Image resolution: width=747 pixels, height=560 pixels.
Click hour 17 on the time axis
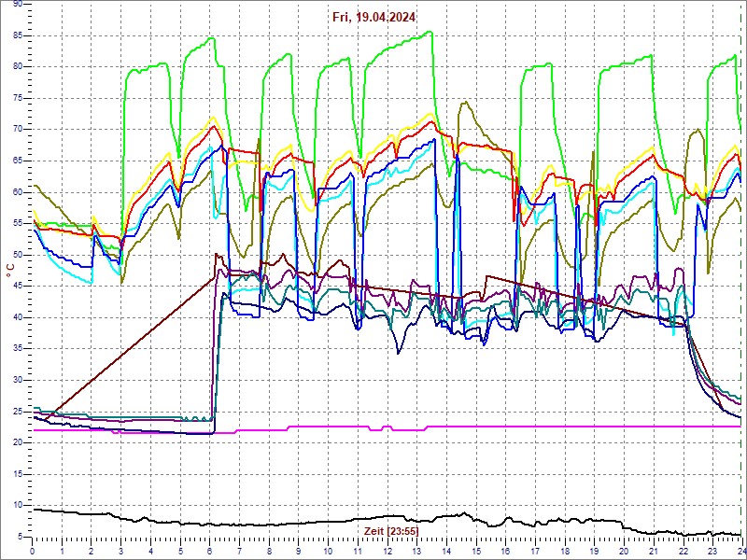click(x=535, y=550)
